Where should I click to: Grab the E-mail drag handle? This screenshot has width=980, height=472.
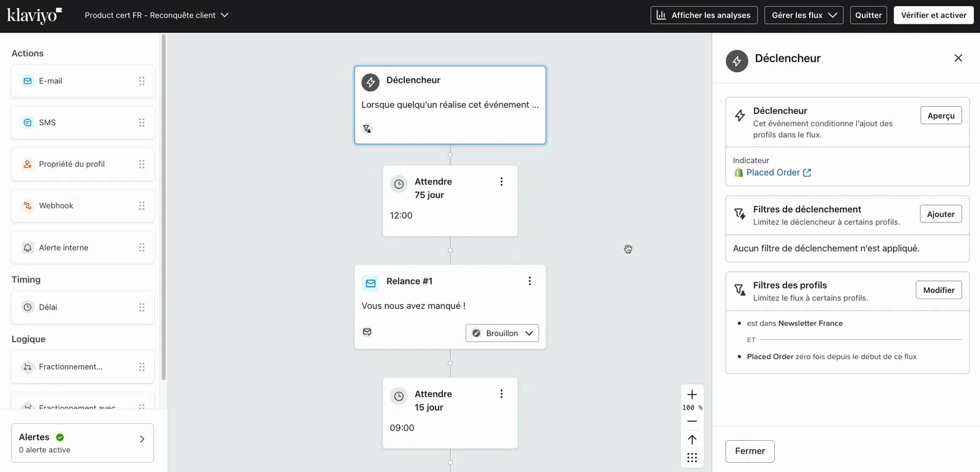click(141, 81)
